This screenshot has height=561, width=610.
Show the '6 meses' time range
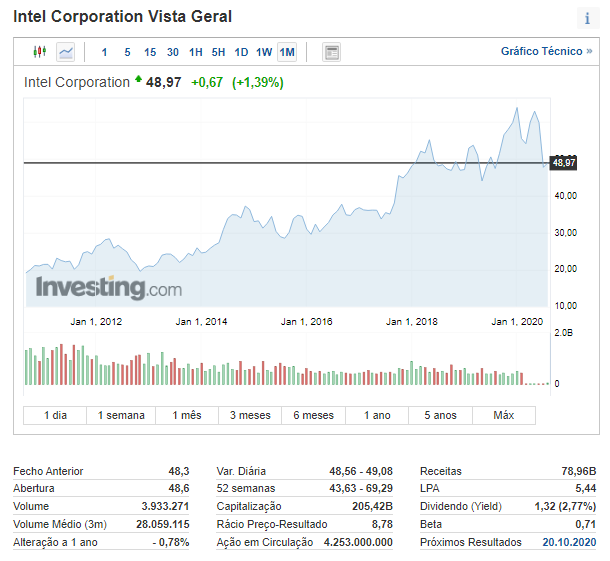314,415
